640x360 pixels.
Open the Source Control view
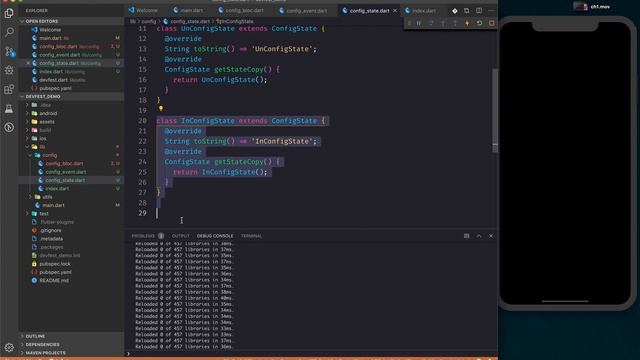point(9,51)
